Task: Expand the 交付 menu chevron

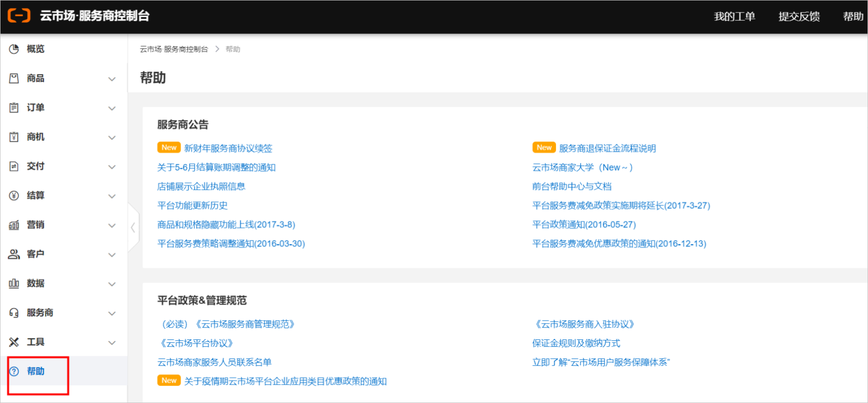Action: (x=112, y=167)
